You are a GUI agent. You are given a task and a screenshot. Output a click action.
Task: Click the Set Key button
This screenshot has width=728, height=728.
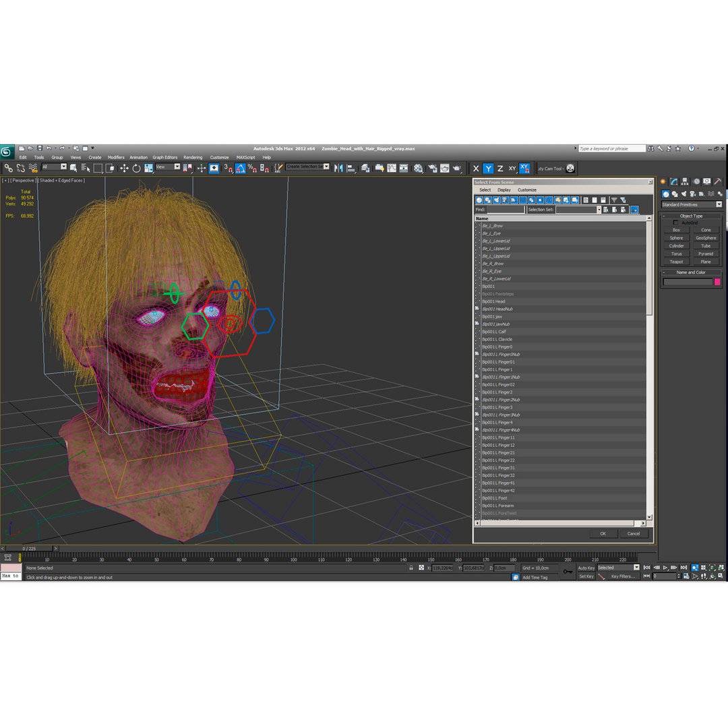(586, 576)
